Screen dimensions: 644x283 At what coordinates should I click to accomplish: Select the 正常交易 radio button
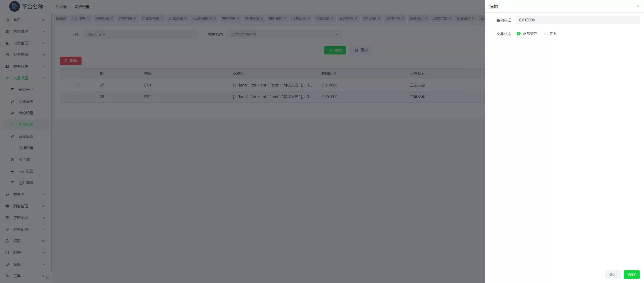519,34
